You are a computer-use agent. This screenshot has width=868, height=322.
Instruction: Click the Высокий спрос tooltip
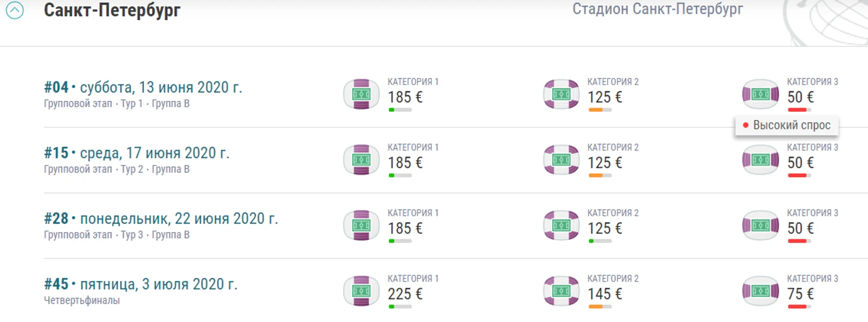point(787,125)
